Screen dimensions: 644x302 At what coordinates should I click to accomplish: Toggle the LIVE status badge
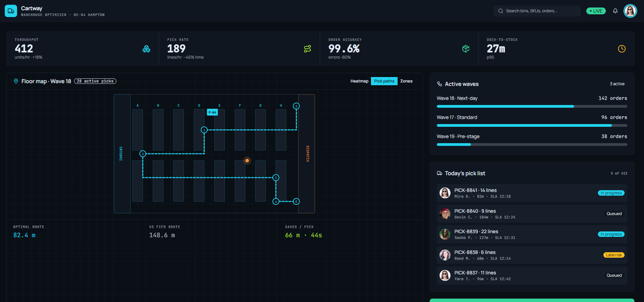click(596, 11)
